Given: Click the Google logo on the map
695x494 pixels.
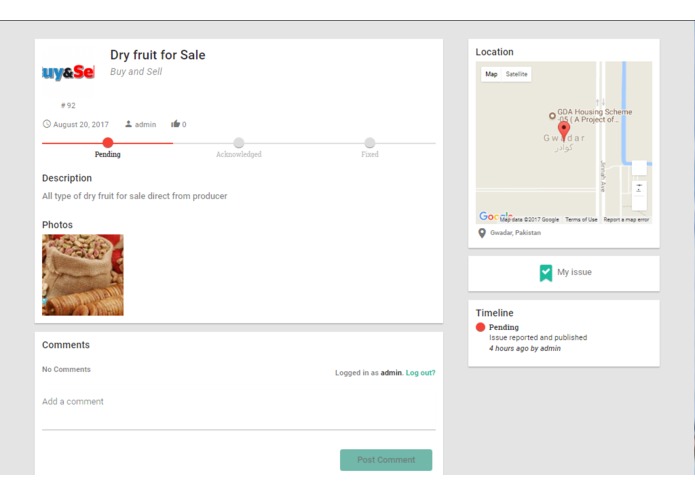Looking at the screenshot, I should pos(495,216).
